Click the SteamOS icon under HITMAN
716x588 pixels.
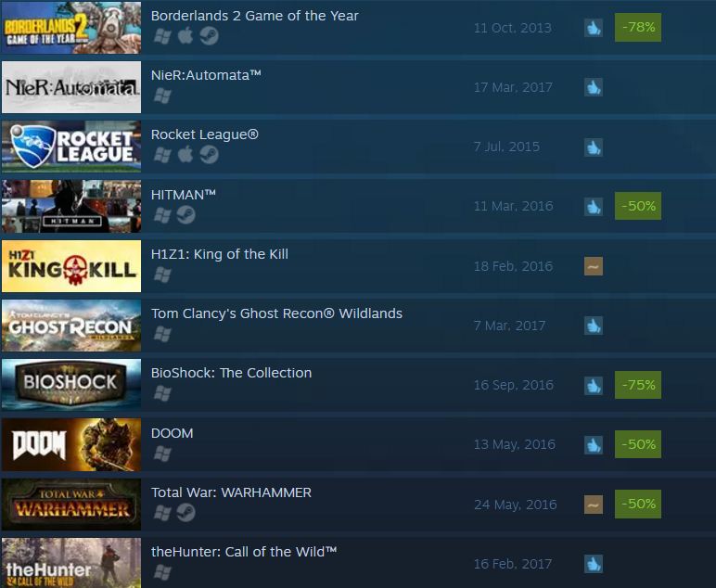click(185, 214)
